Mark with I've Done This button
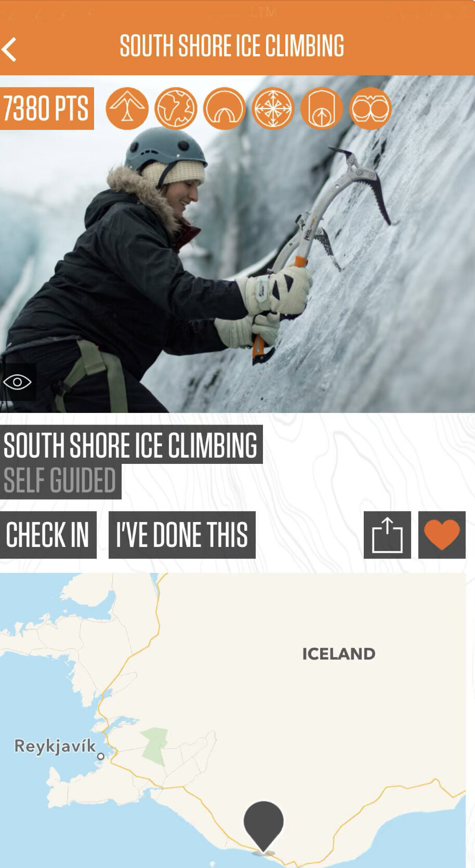 [x=182, y=535]
